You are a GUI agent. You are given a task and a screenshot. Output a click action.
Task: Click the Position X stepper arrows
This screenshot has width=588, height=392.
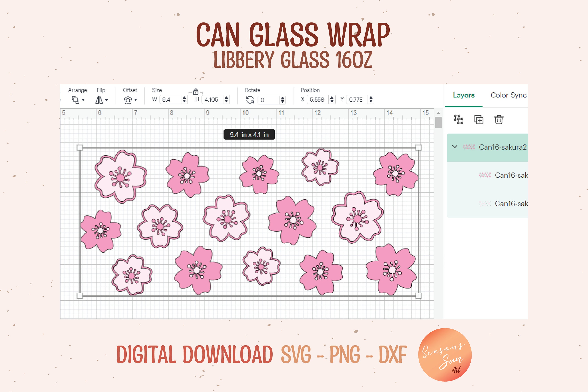(x=332, y=99)
